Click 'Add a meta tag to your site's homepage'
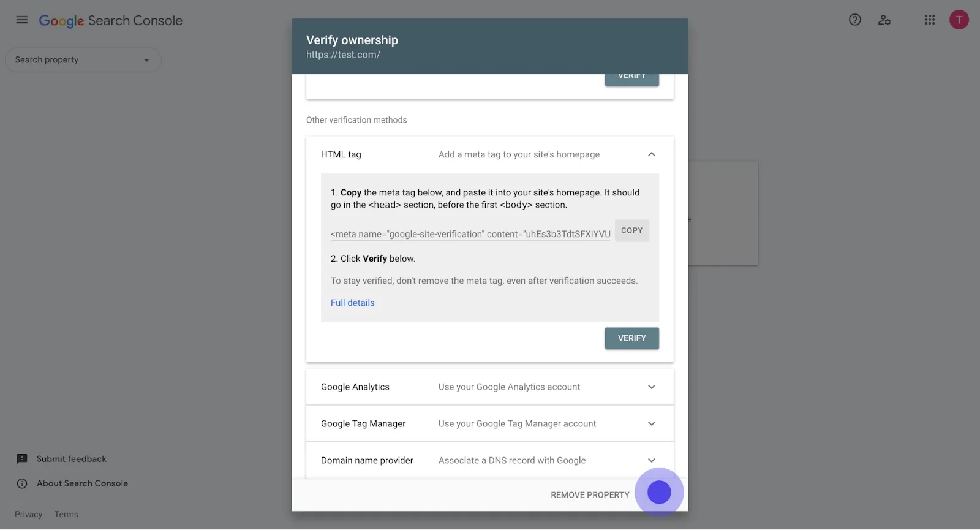The width and height of the screenshot is (980, 530). click(x=519, y=154)
